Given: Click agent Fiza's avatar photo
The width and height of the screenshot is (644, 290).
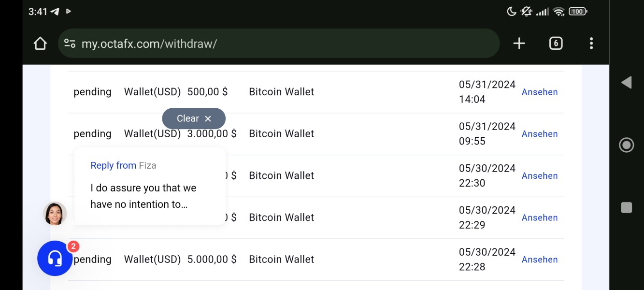Looking at the screenshot, I should (x=55, y=214).
